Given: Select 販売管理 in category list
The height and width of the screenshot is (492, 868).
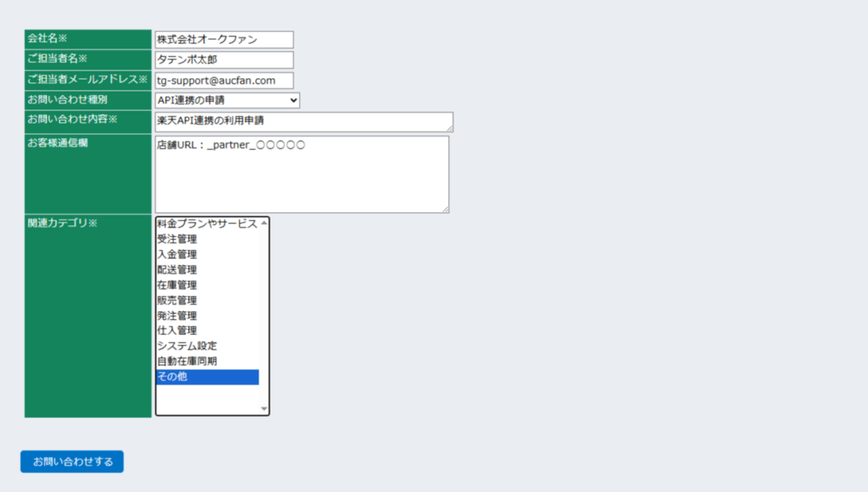Looking at the screenshot, I should click(207, 300).
